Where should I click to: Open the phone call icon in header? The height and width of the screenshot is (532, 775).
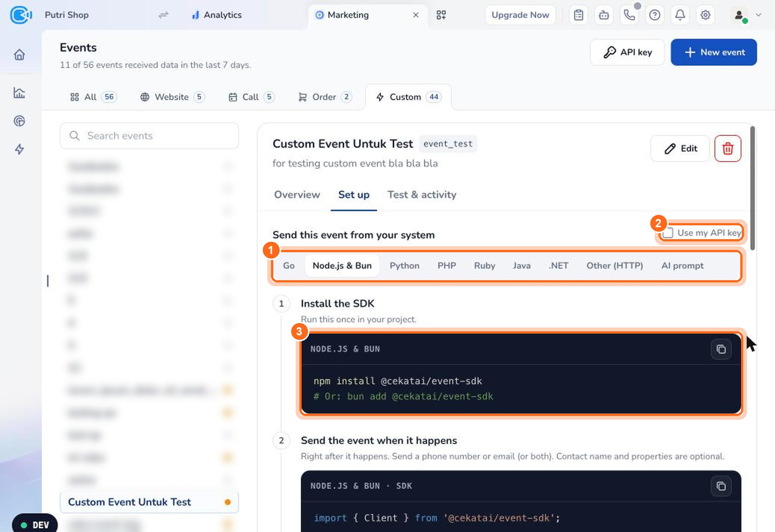[629, 15]
